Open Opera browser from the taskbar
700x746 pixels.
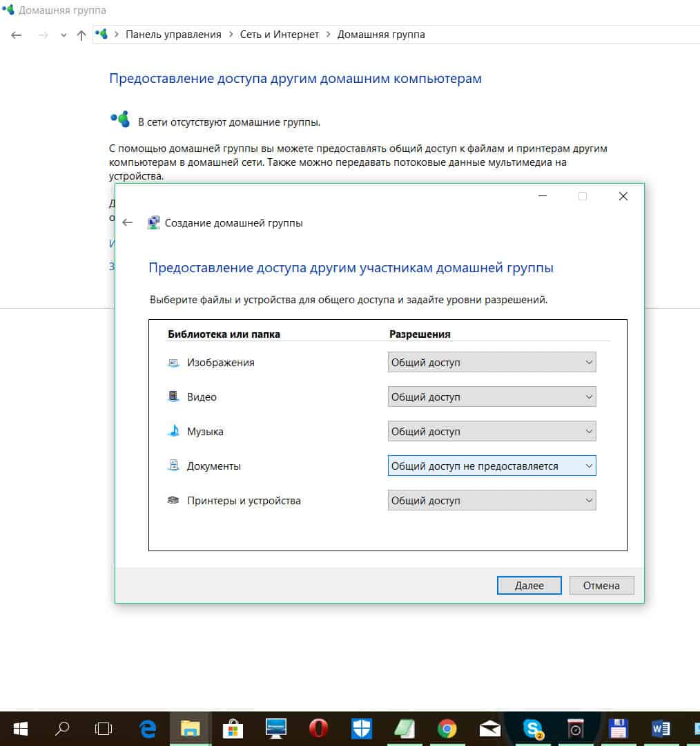coord(318,728)
